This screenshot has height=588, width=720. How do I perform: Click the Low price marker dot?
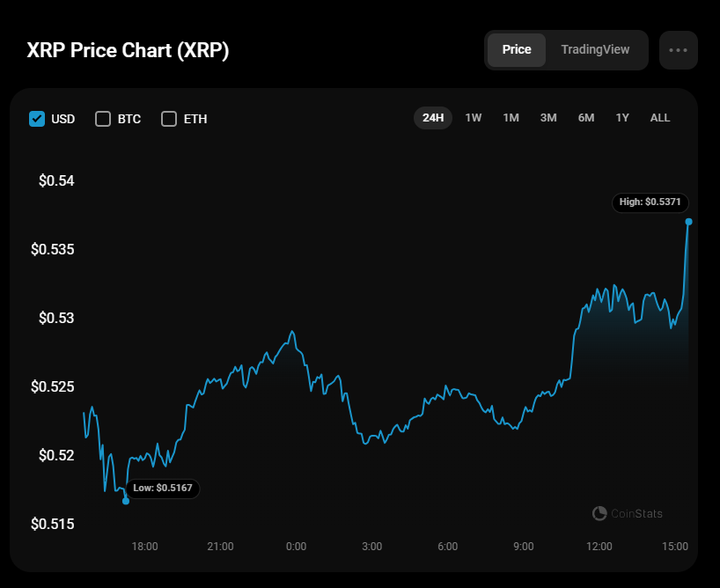pos(126,501)
